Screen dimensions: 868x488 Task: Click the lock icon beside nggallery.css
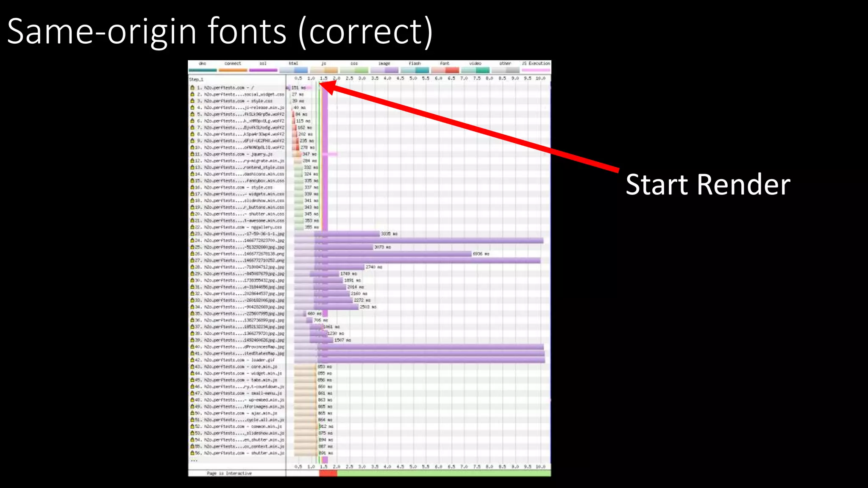192,227
